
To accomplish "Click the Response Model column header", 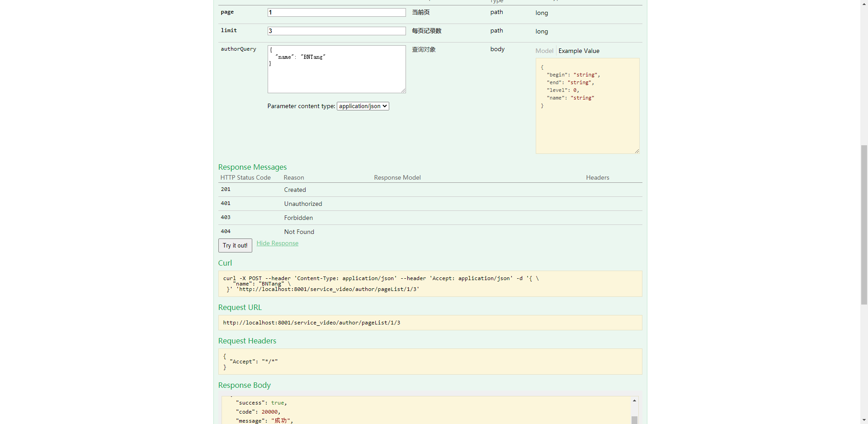I will [397, 177].
